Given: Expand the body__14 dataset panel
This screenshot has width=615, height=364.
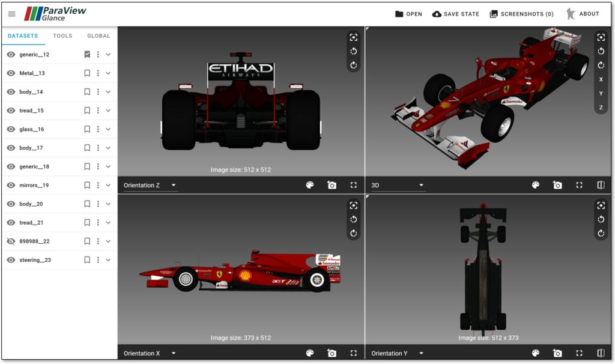Looking at the screenshot, I should click(108, 92).
